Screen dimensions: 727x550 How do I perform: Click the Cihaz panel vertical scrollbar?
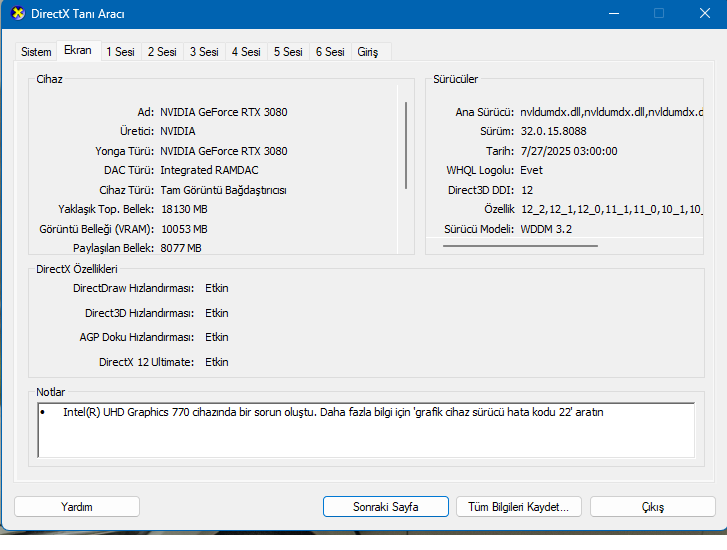tap(406, 146)
